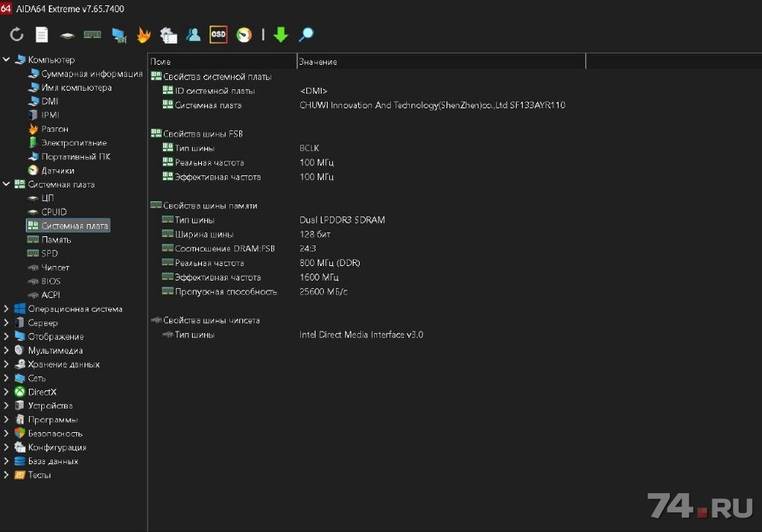The height and width of the screenshot is (532, 762).
Task: Click the Refresh toolbar icon
Action: (17, 34)
